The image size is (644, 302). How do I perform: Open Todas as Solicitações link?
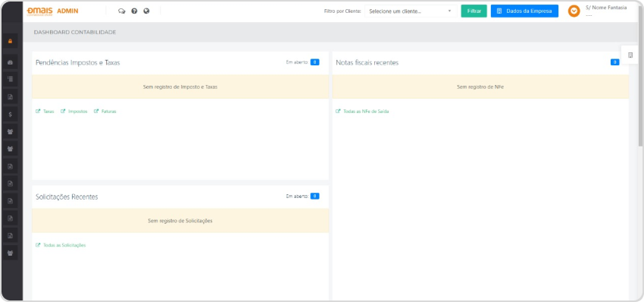61,245
